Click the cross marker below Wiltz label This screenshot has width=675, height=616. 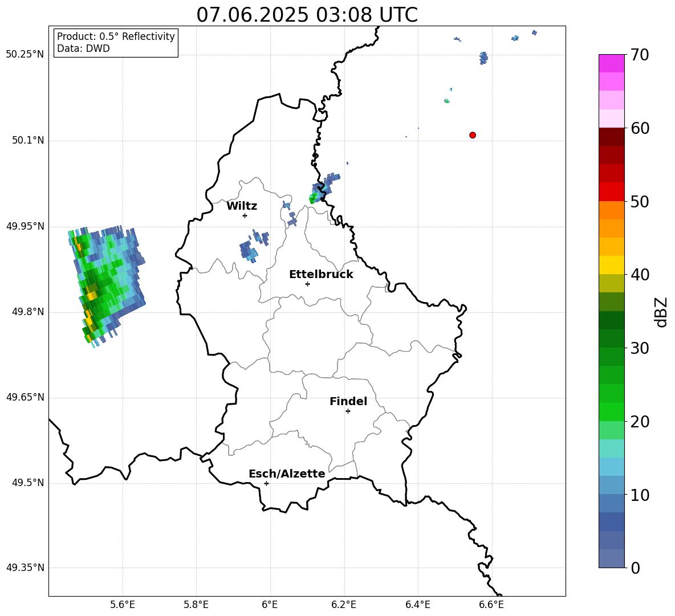click(245, 215)
